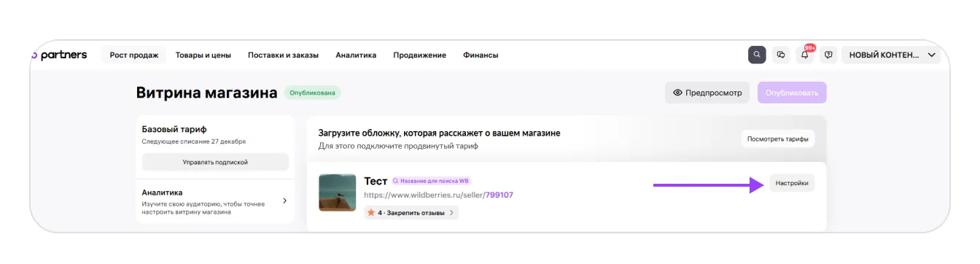This screenshot has height=264, width=980.
Task: Open the wildberries.ru/seller/799107 link
Action: pyautogui.click(x=438, y=195)
